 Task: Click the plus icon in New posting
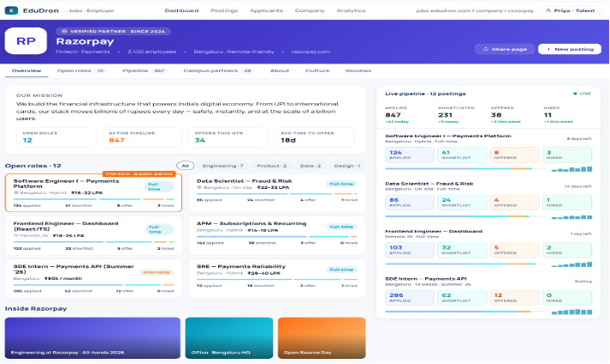(549, 49)
